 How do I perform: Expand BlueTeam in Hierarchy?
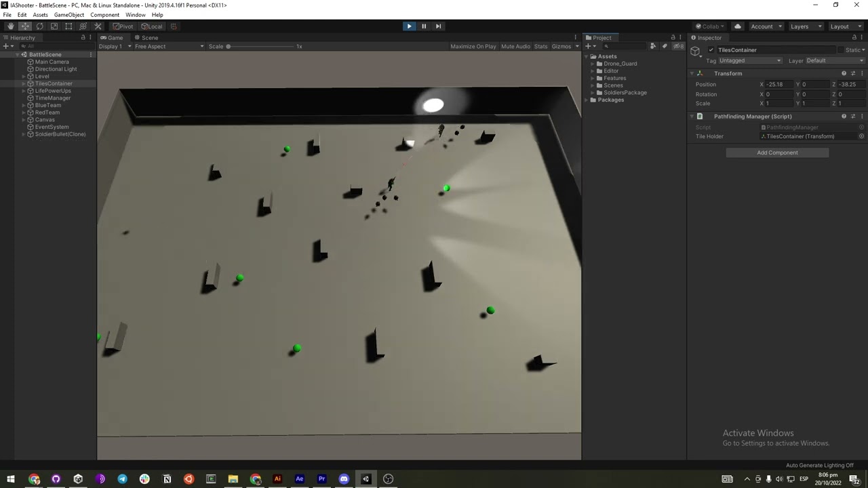(x=24, y=106)
